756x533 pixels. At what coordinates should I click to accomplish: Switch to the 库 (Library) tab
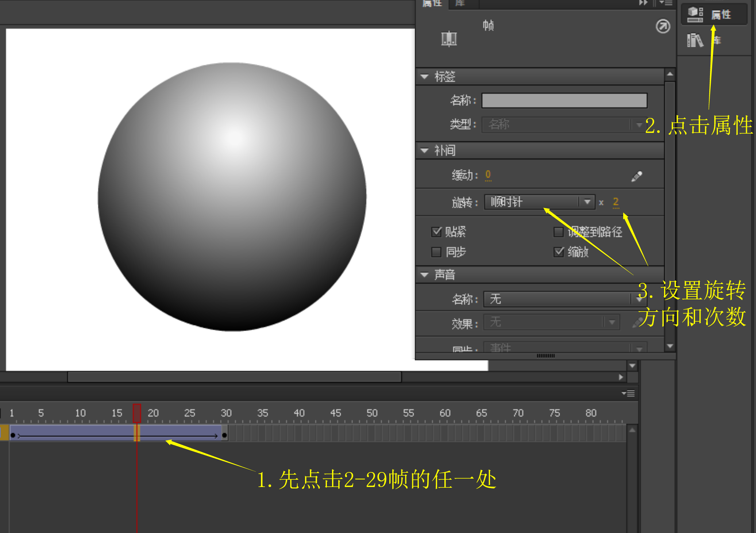(460, 3)
